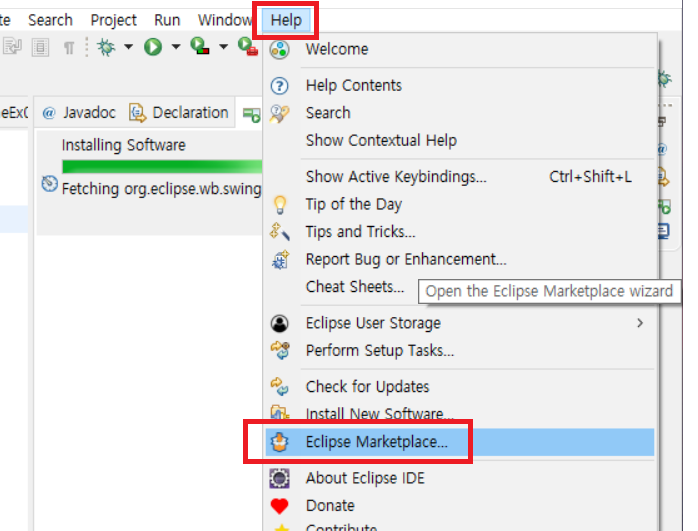This screenshot has width=698, height=531.
Task: Click the Declaration icon in right trim
Action: (x=663, y=177)
